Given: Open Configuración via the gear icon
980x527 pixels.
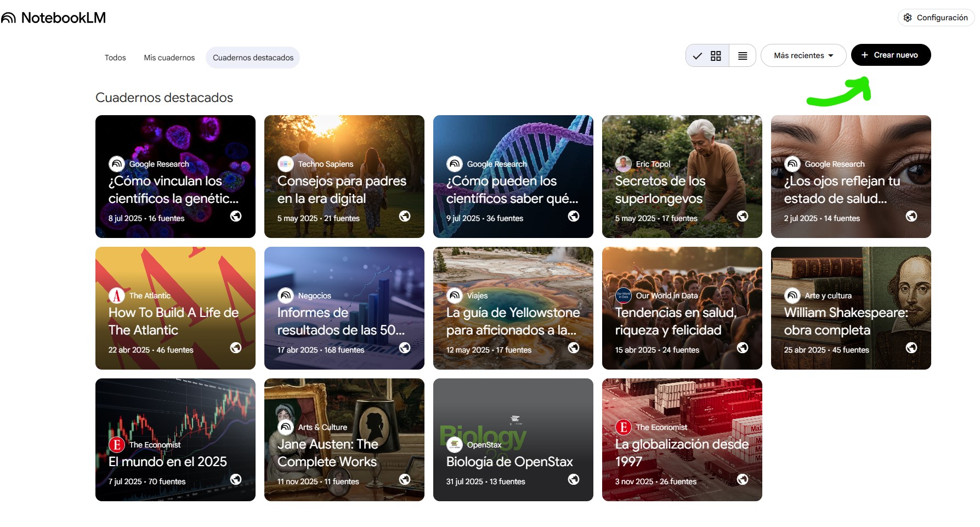Looking at the screenshot, I should click(x=908, y=18).
